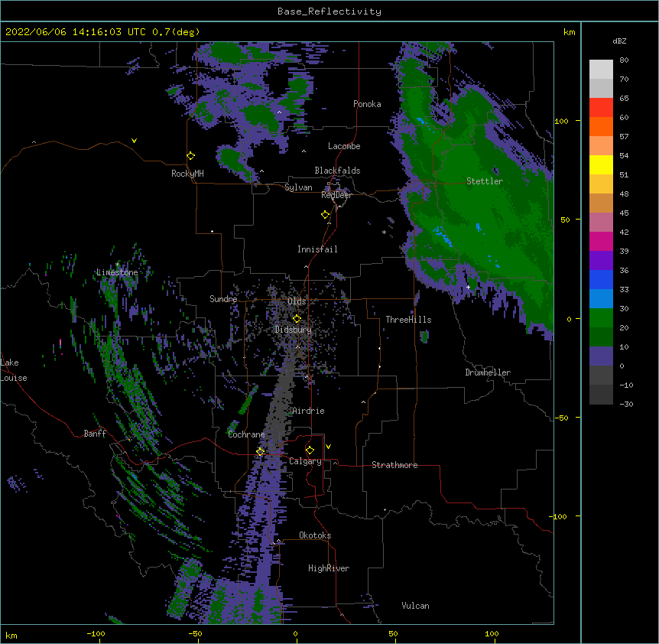Click the dBZ legend heading
This screenshot has width=659, height=644.
[x=619, y=41]
